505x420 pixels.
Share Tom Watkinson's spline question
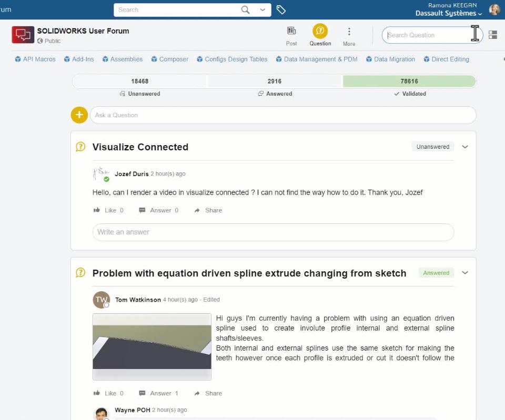(x=208, y=393)
